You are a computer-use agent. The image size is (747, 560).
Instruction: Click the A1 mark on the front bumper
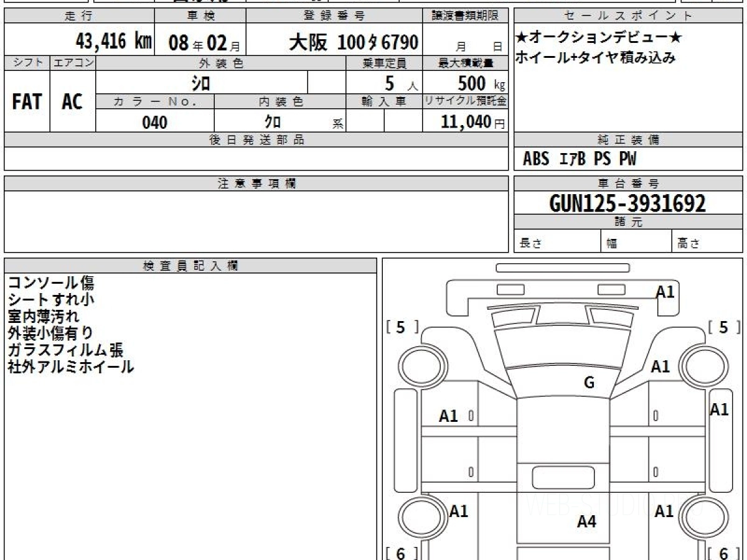point(665,292)
